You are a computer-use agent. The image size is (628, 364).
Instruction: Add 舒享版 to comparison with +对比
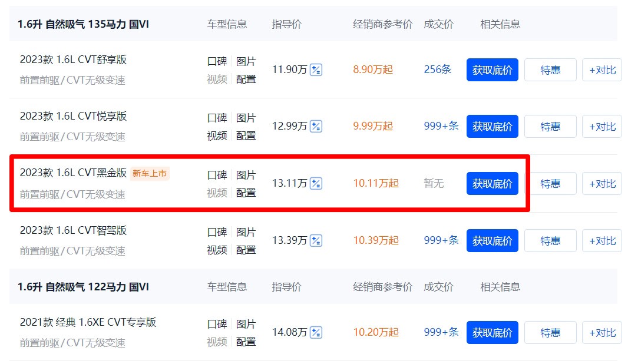pyautogui.click(x=602, y=70)
